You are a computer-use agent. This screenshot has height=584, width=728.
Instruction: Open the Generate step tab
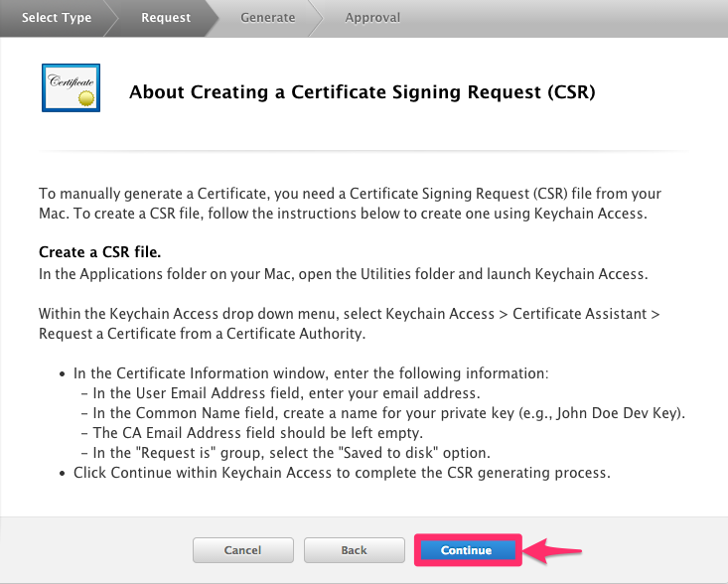(268, 17)
